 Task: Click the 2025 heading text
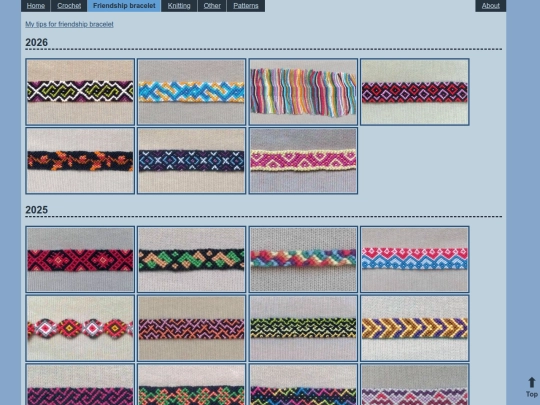tap(37, 210)
